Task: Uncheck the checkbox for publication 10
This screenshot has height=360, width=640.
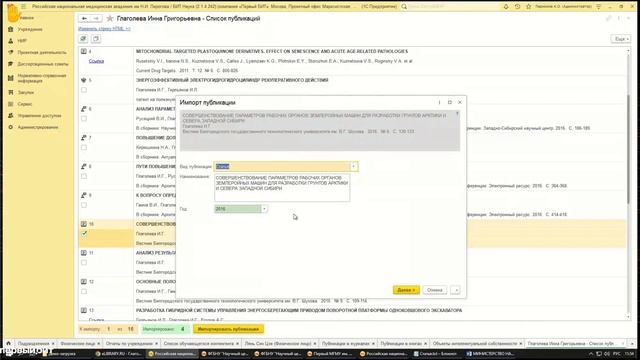Action: [84, 233]
